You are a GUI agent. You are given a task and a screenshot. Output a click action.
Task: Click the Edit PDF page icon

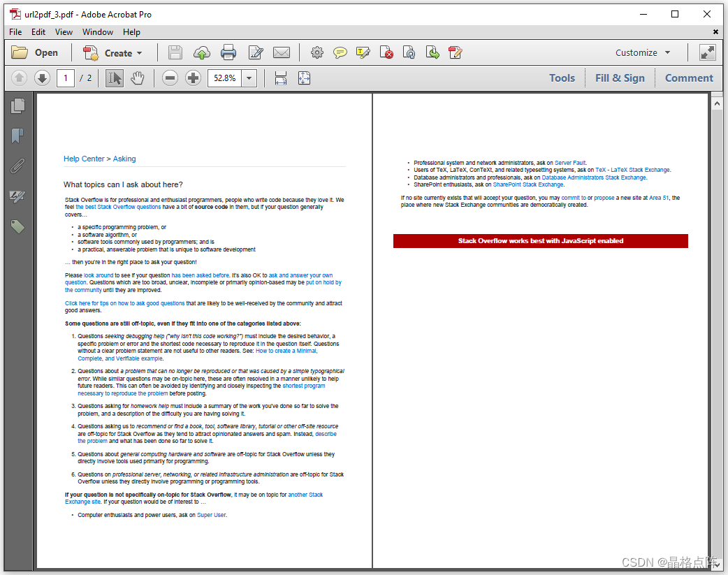point(456,52)
